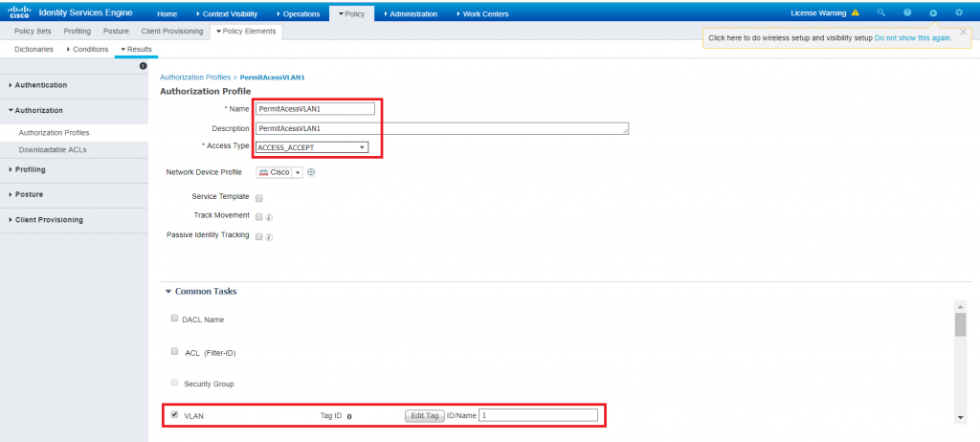Click the search magnifier icon in header
Image resolution: width=980 pixels, height=442 pixels.
[x=880, y=13]
